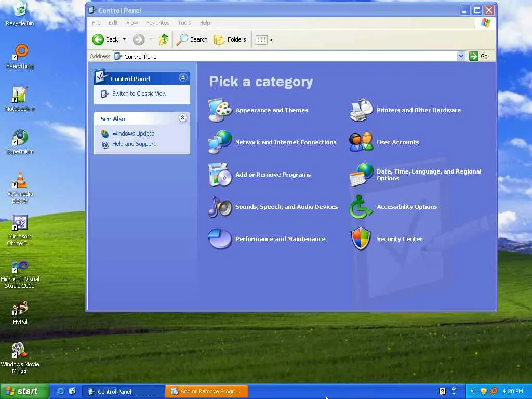Click the security shield tray icon
532x399 pixels.
click(x=484, y=391)
